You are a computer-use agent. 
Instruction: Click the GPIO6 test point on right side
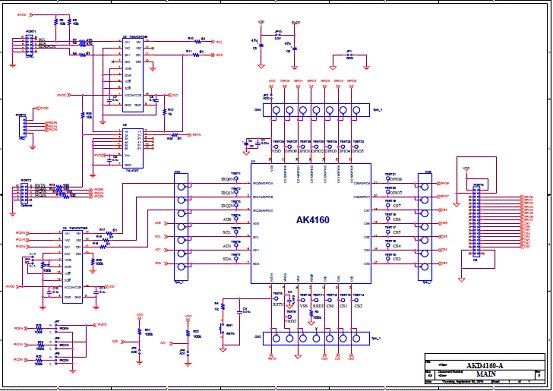coord(388,178)
